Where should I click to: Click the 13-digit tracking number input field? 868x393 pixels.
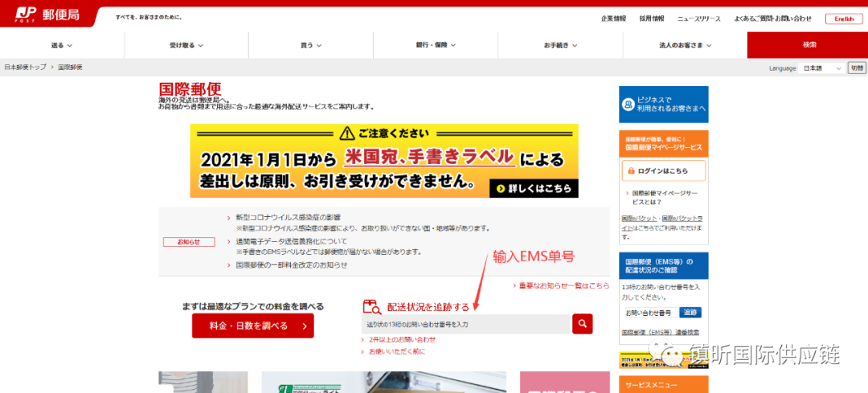click(465, 325)
